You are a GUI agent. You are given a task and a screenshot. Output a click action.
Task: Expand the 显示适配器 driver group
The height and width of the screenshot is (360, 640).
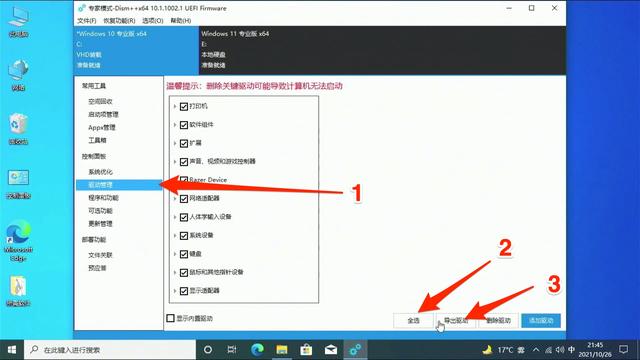175,291
